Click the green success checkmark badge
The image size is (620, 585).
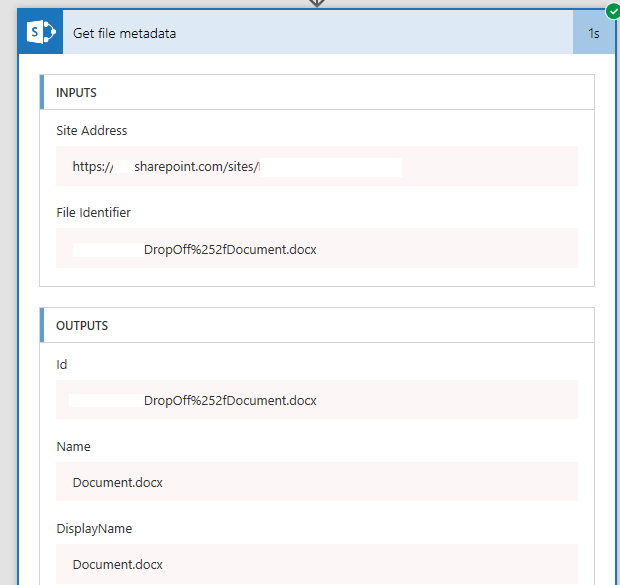point(613,11)
